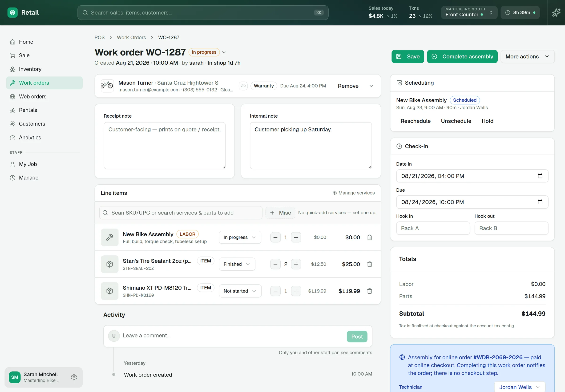This screenshot has height=392, width=565.
Task: Click the U avatar in comment box
Action: coord(114,336)
